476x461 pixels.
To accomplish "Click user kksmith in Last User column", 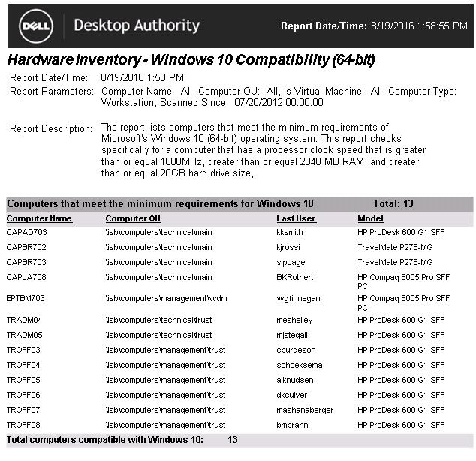I will pyautogui.click(x=291, y=233).
